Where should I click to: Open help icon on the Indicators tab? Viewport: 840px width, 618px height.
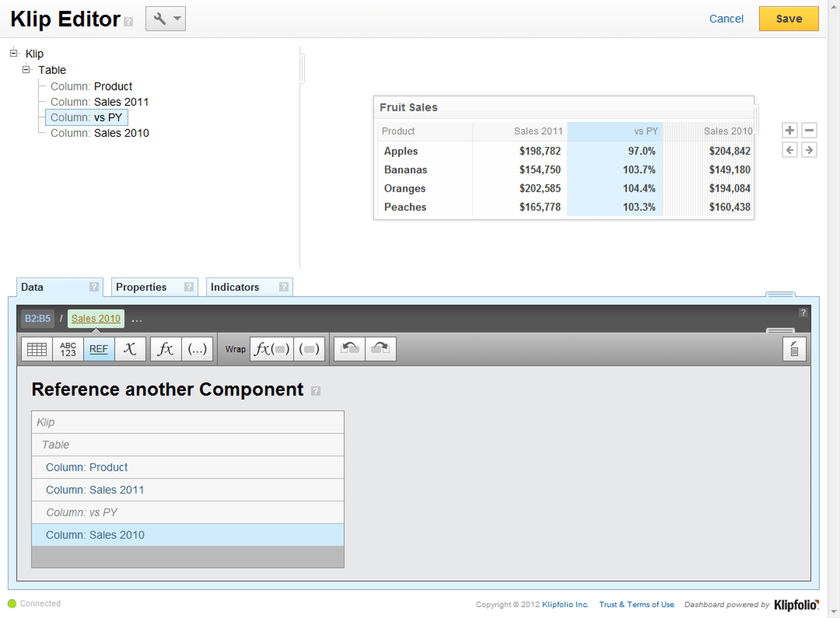[283, 287]
